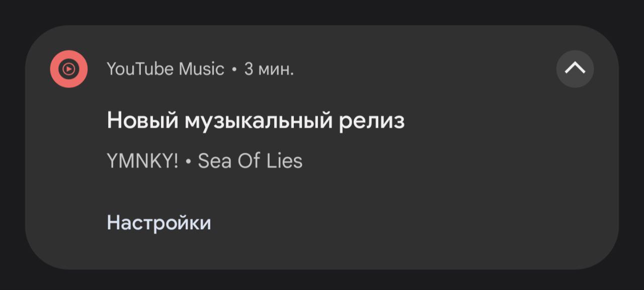This screenshot has width=644, height=290.
Task: Collapse the notification with the chevron arrow
Action: pos(575,69)
